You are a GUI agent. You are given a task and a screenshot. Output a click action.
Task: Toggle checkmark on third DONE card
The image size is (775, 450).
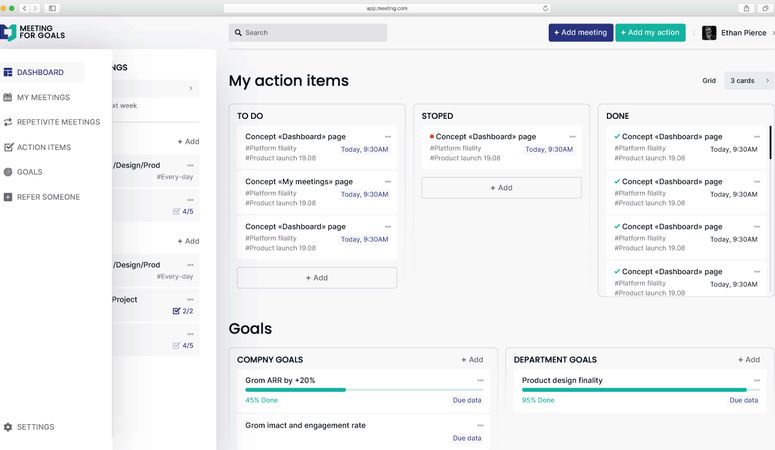pos(617,226)
